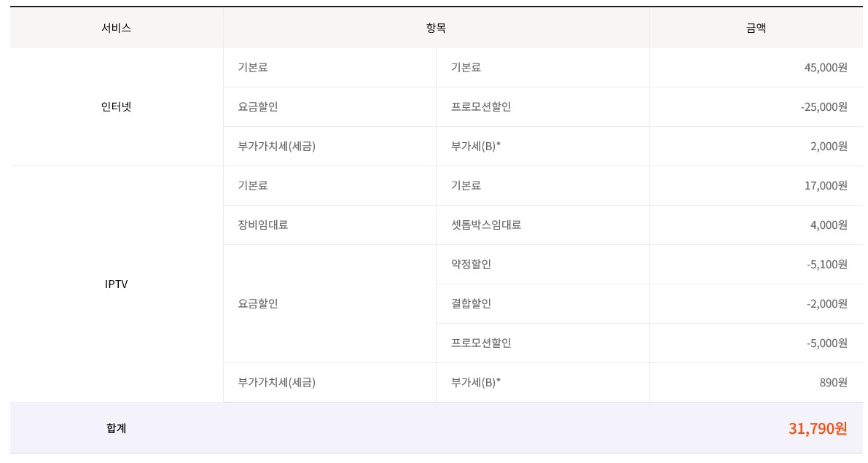The image size is (868, 463).
Task: Select the IPTV service cell
Action: click(117, 284)
